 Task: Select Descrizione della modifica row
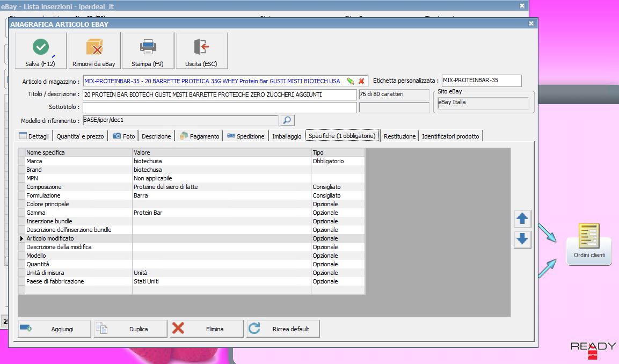(191, 247)
